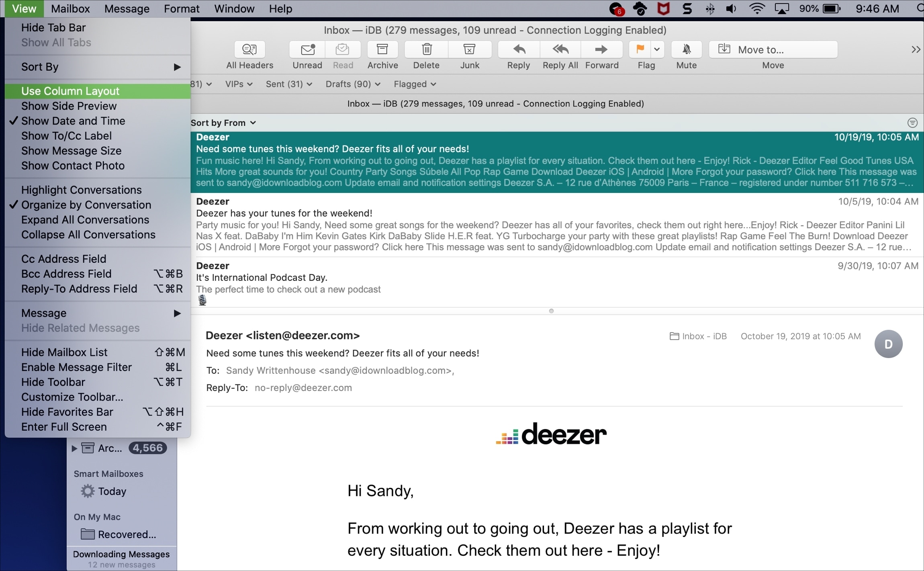Screen dimensions: 924x571
Task: Mark selected message as Junk
Action: (470, 49)
